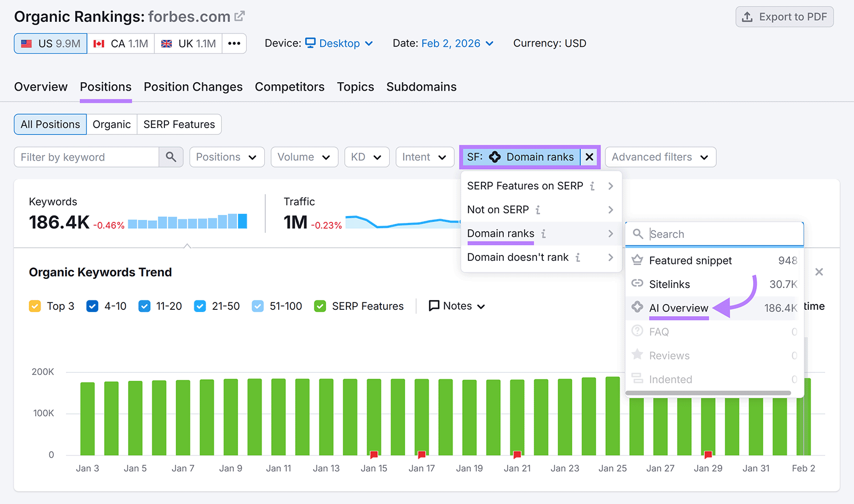
Task: Click the US flag icon in the country selector
Action: point(26,43)
